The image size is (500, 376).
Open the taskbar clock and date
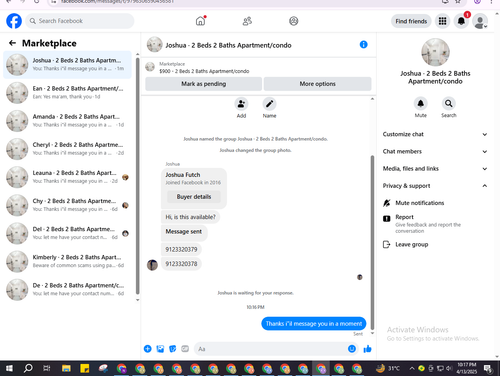[467, 368]
